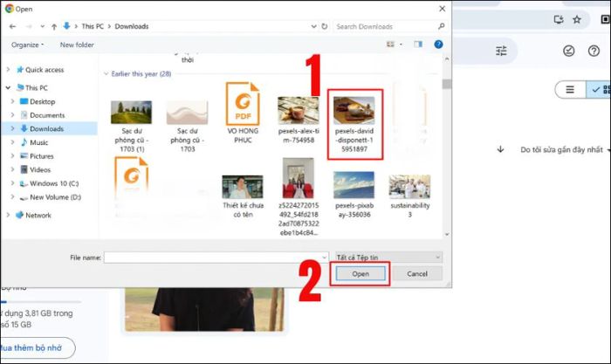
Task: Click the up-one-level arrow in Open dialog
Action: tap(54, 26)
